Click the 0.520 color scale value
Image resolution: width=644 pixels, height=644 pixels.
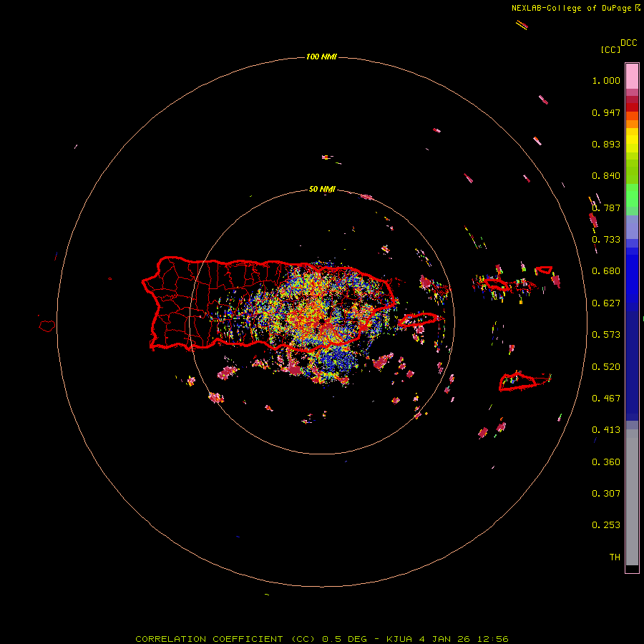click(606, 367)
